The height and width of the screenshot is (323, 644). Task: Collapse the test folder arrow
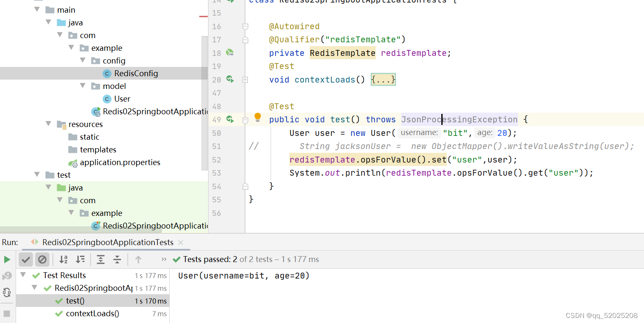[x=37, y=175]
